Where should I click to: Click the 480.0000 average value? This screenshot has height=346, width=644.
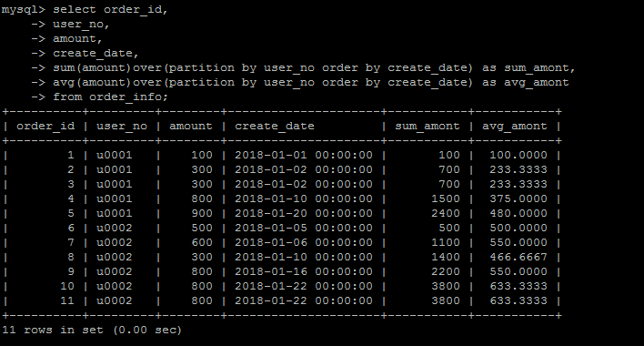[518, 213]
